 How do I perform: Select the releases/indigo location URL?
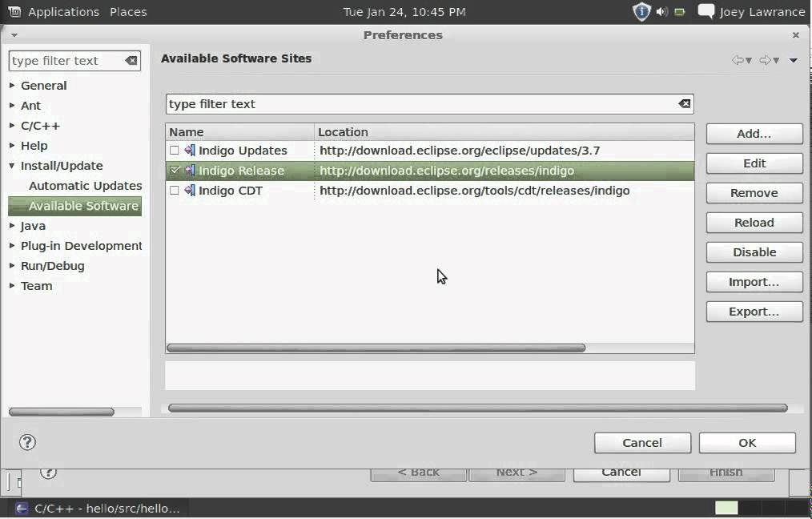[447, 171]
